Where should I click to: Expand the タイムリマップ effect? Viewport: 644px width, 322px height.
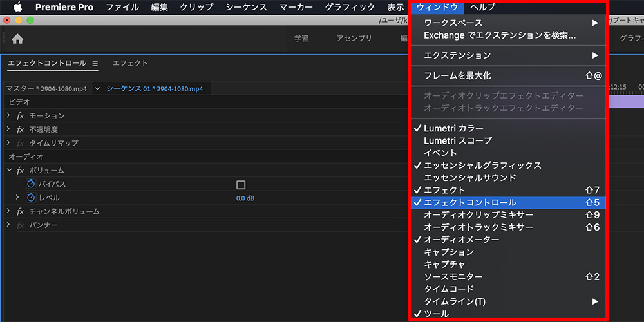(x=8, y=143)
